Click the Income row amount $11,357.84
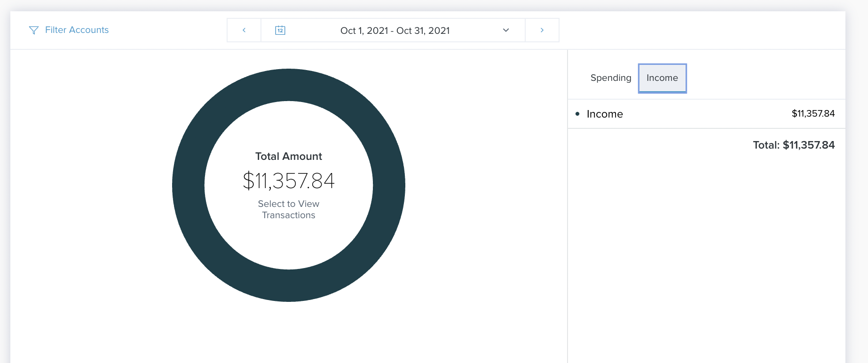The image size is (868, 363). (x=813, y=113)
